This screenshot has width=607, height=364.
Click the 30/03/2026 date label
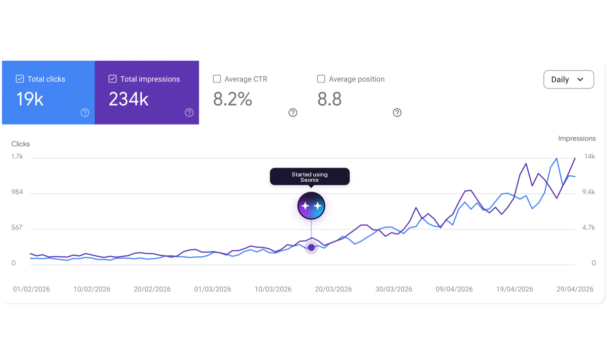tap(394, 289)
